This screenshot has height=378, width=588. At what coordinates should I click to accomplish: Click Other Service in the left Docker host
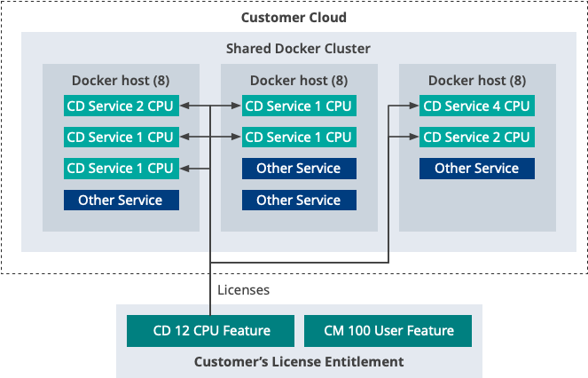pos(121,200)
